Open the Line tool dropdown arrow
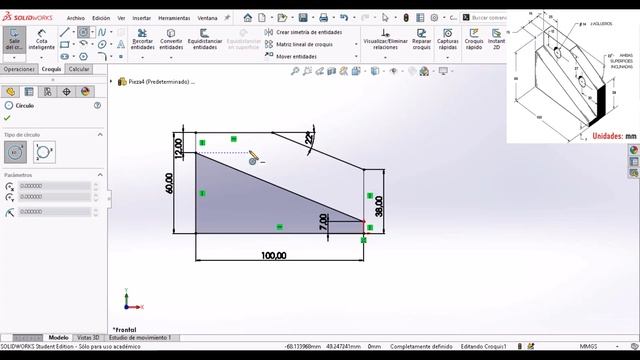 click(73, 32)
